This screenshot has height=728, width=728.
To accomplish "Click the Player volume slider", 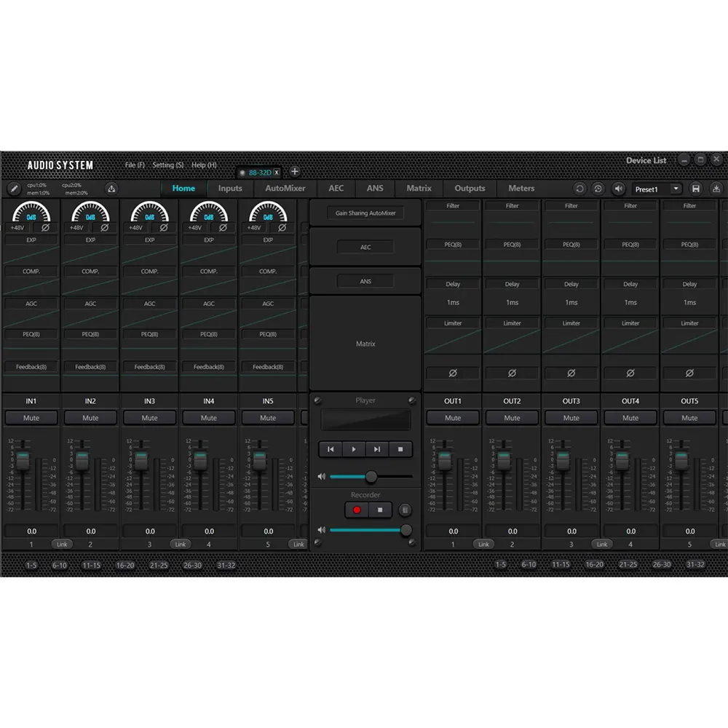I will click(371, 476).
